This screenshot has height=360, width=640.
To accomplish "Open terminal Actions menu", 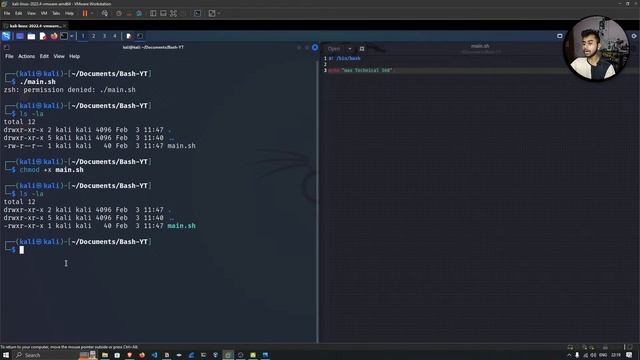I will tap(27, 56).
